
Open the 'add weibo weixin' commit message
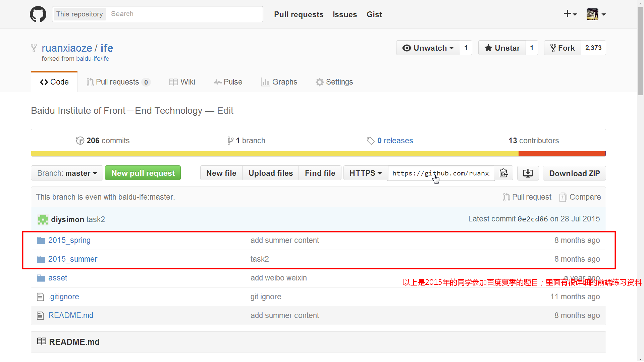pos(278,278)
